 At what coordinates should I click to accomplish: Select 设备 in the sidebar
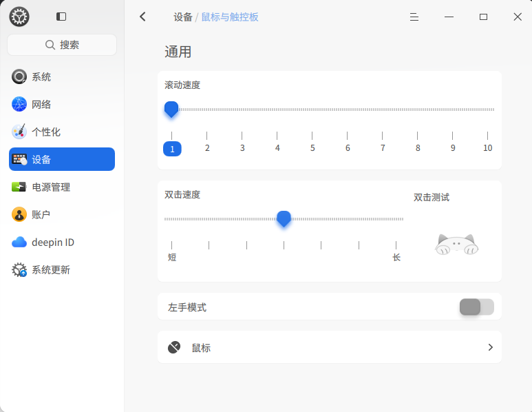tap(62, 159)
